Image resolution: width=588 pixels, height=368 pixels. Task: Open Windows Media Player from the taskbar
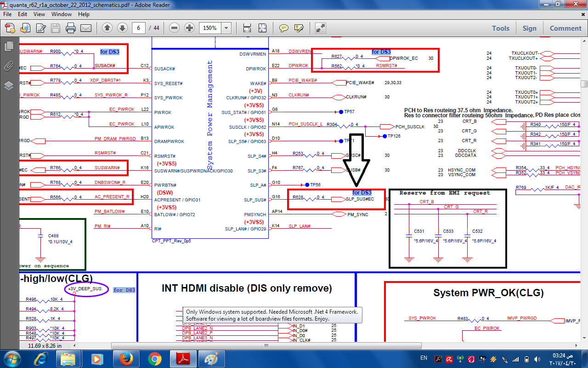click(97, 359)
